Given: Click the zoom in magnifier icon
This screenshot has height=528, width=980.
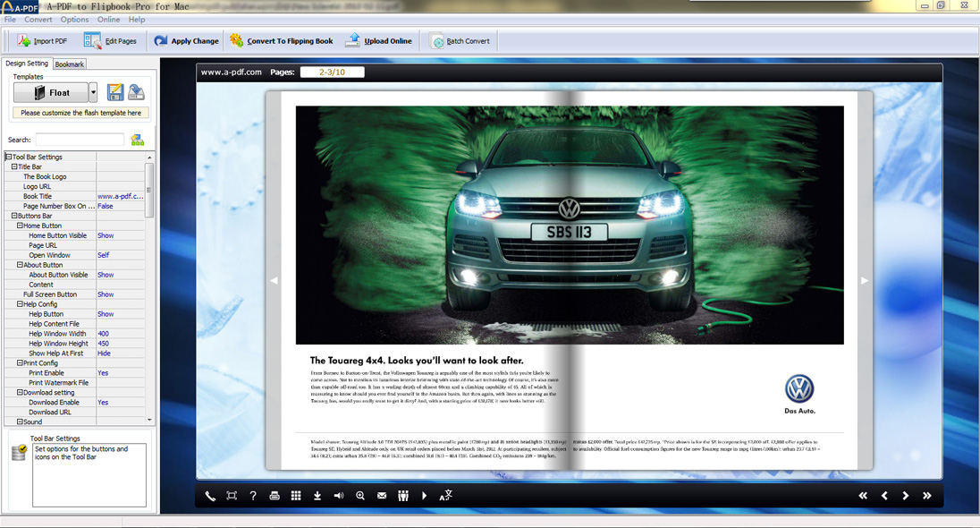Looking at the screenshot, I should (360, 496).
